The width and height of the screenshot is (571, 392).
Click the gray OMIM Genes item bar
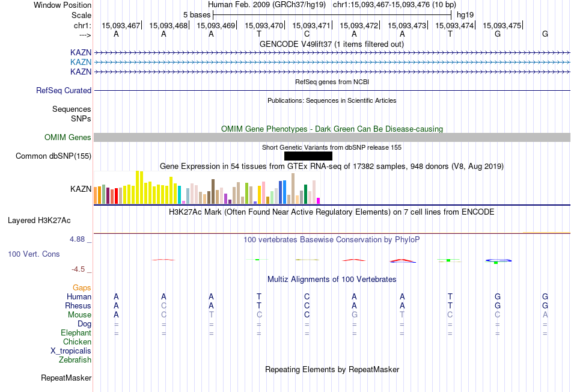(332, 137)
